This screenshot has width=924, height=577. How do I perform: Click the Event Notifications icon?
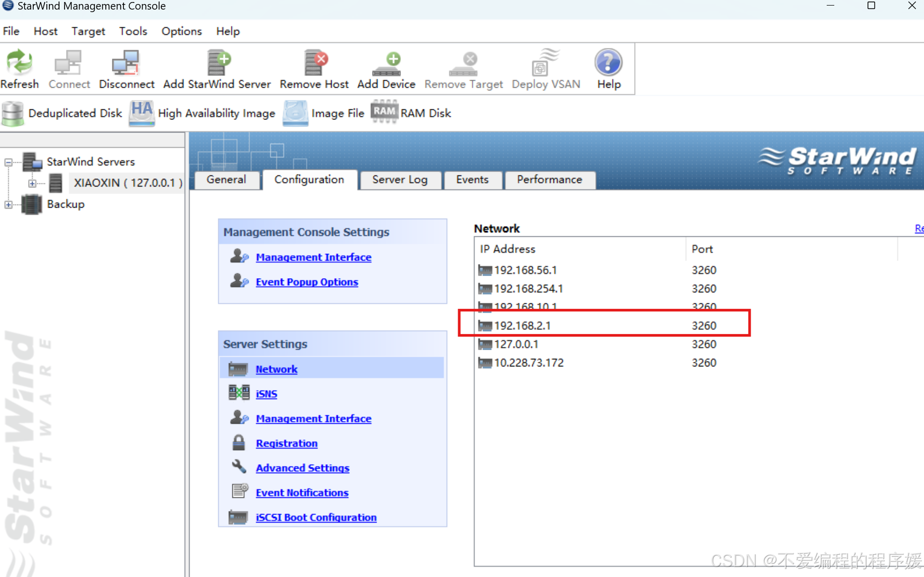point(240,490)
